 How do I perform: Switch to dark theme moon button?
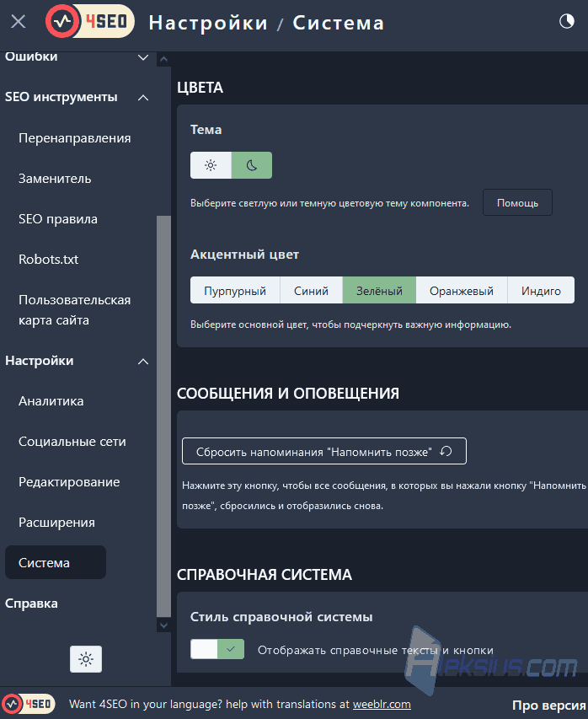pos(252,165)
